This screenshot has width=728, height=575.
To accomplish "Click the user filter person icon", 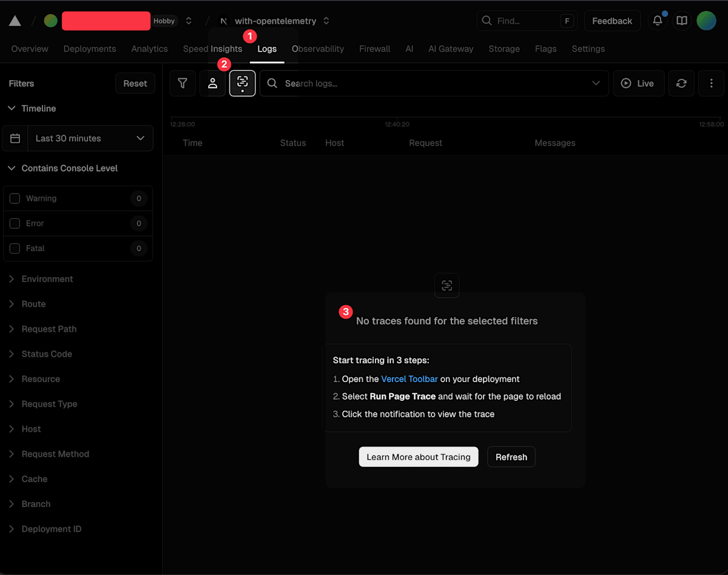I will (212, 83).
